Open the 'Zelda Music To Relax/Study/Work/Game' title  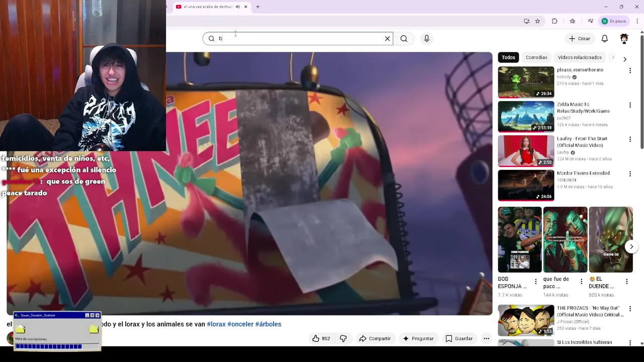583,108
